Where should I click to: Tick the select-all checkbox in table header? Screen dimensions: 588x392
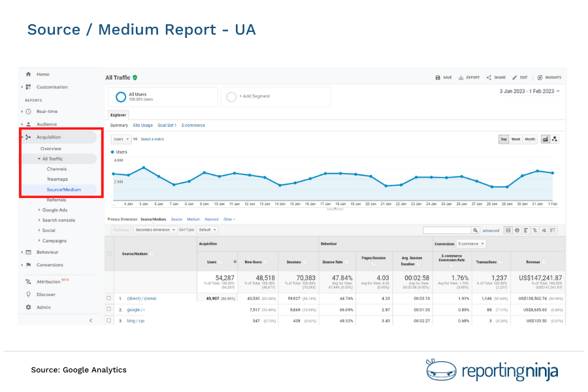109,254
